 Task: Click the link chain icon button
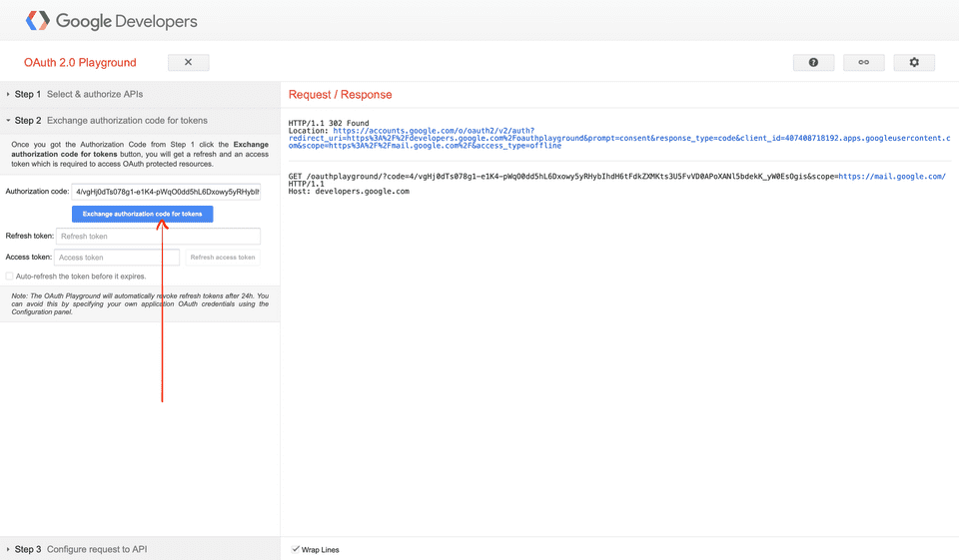click(863, 62)
